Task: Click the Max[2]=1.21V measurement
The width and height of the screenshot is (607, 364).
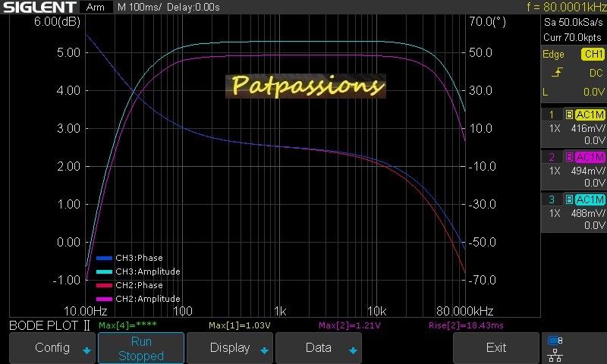Action: pyautogui.click(x=350, y=325)
